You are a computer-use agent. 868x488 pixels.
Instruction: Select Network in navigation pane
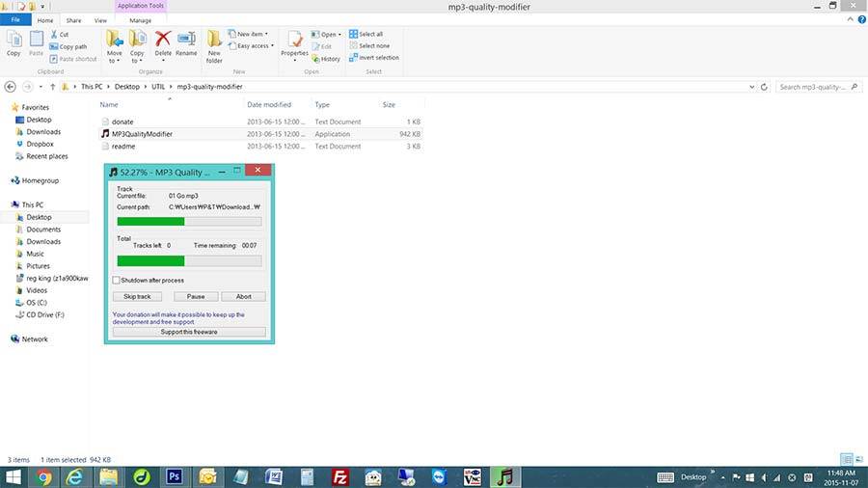pos(35,339)
